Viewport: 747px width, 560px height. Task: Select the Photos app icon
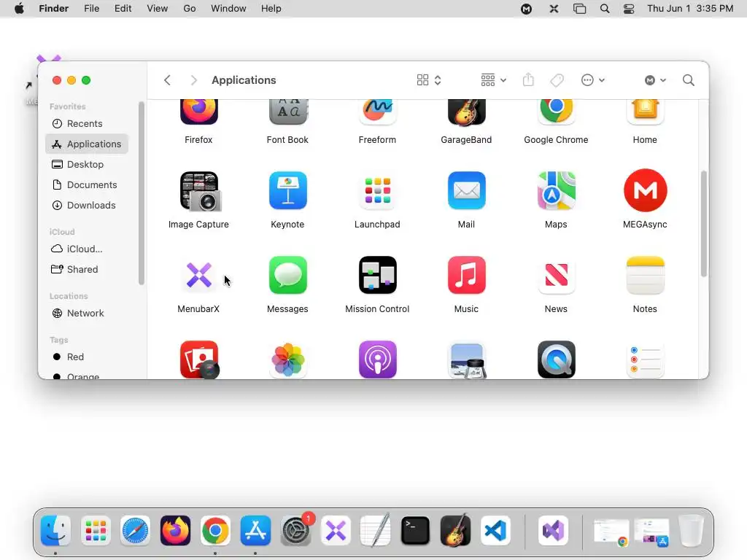287,359
